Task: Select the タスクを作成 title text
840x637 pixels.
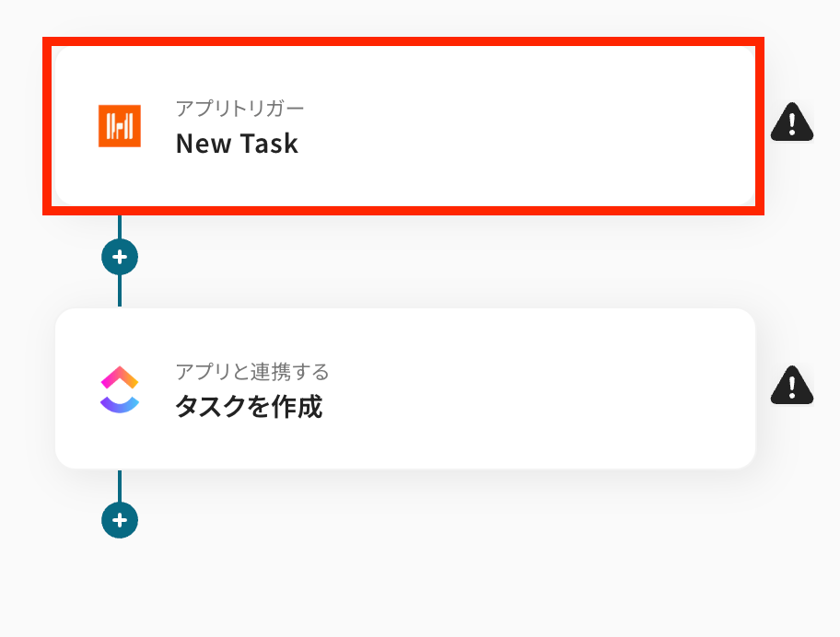Action: pyautogui.click(x=249, y=407)
